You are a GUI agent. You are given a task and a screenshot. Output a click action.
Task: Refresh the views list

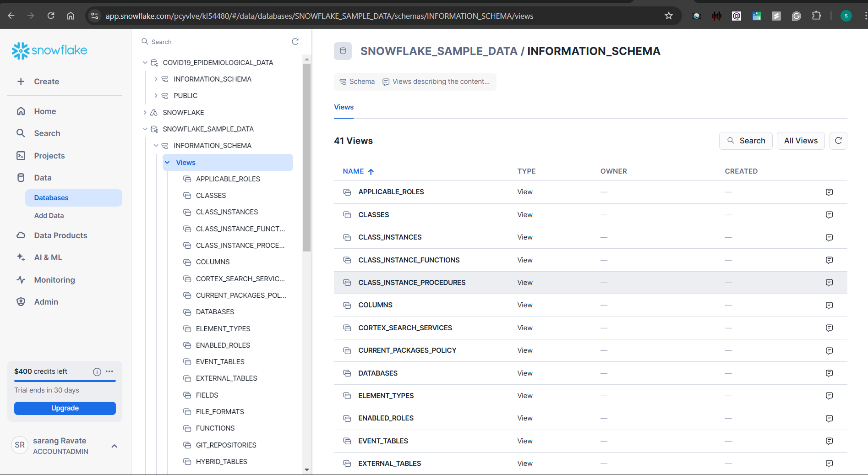tap(838, 141)
